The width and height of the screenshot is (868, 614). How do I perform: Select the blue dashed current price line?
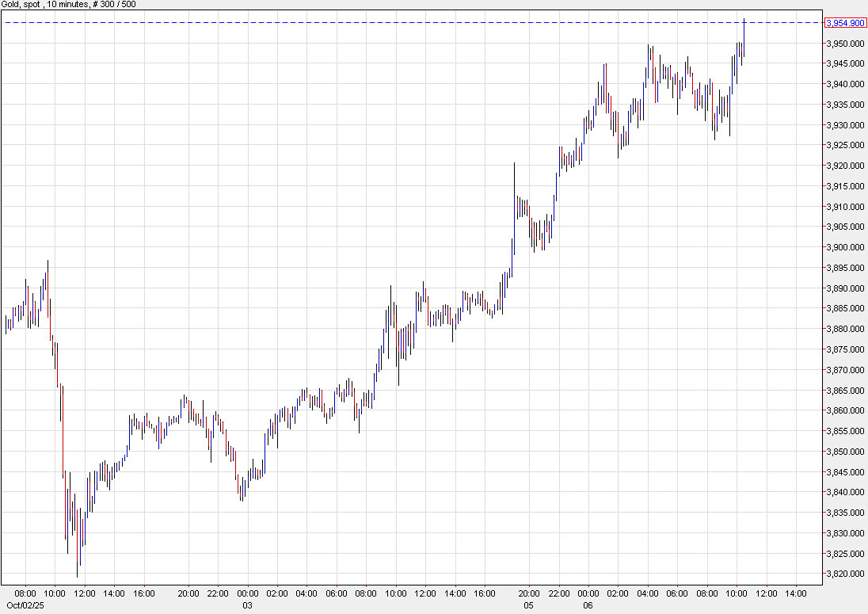coord(396,23)
